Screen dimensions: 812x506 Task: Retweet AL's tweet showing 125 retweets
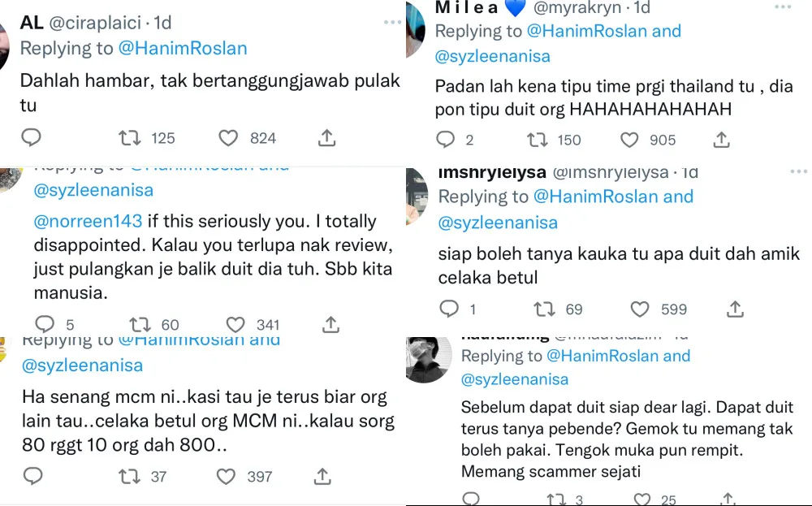click(129, 138)
